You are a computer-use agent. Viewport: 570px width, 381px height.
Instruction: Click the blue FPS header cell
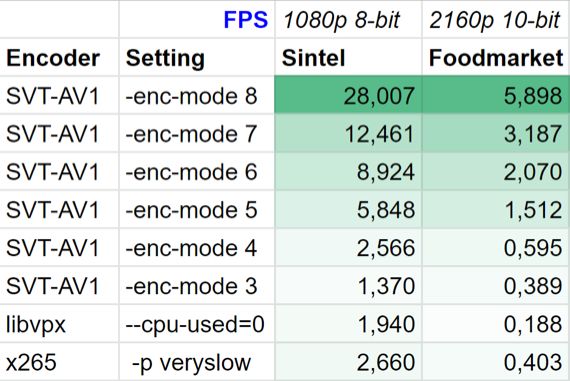click(x=197, y=19)
